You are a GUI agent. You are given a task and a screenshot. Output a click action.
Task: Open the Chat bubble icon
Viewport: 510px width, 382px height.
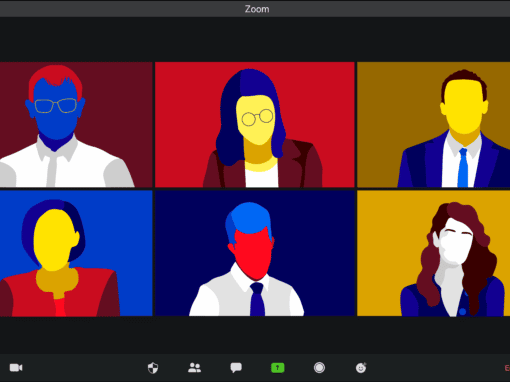click(x=236, y=368)
